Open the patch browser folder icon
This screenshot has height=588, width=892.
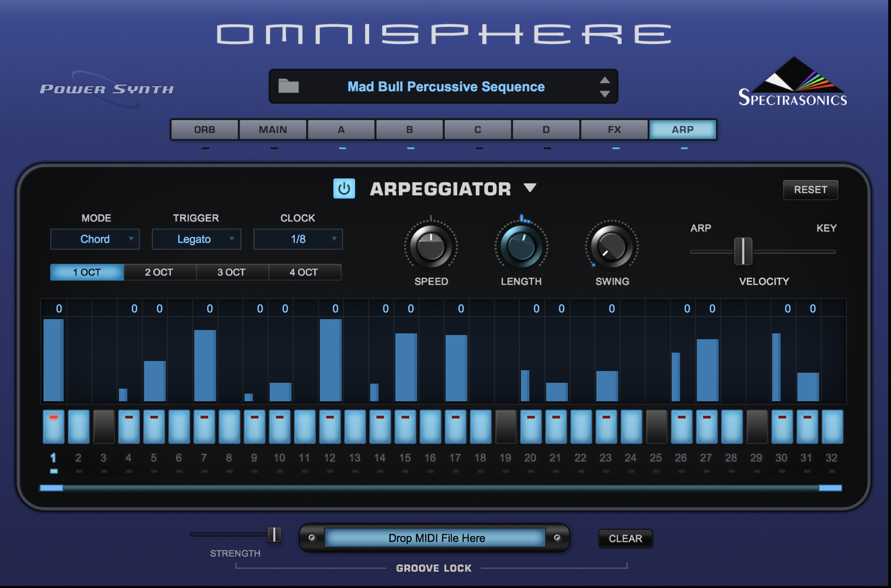point(289,86)
